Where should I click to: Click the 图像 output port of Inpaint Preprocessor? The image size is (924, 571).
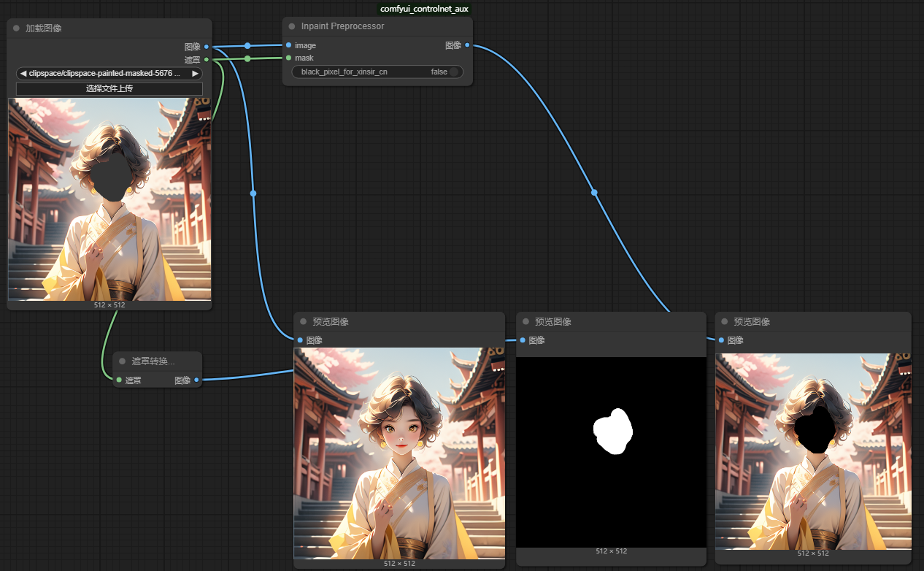pos(467,45)
